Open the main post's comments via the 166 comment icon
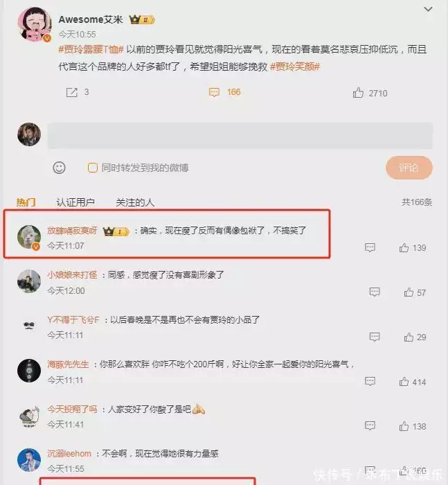The image size is (448, 485). pyautogui.click(x=214, y=92)
